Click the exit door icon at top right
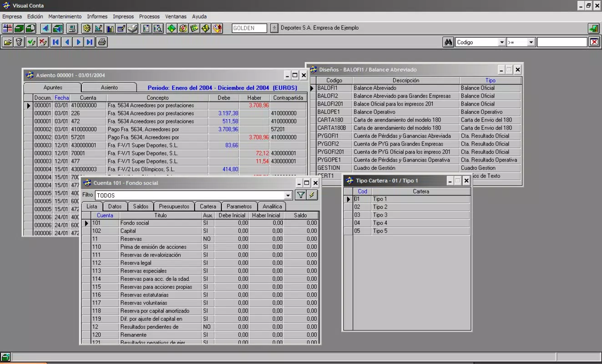602x364 pixels. 593,28
